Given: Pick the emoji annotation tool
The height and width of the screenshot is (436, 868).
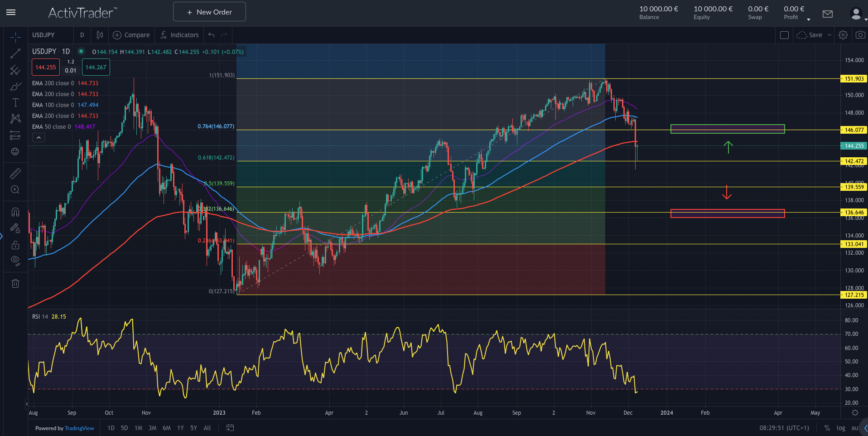Looking at the screenshot, I should point(15,152).
